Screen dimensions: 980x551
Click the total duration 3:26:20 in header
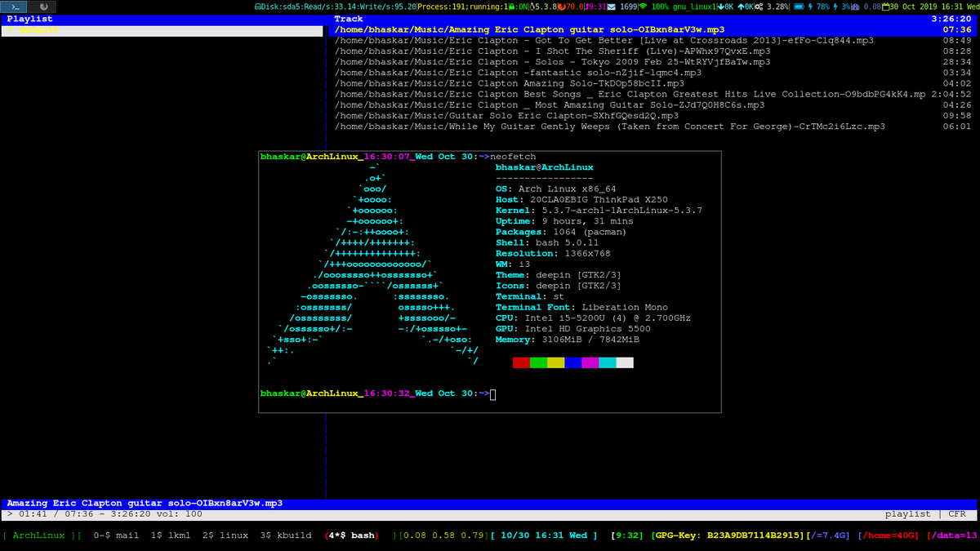pos(951,18)
